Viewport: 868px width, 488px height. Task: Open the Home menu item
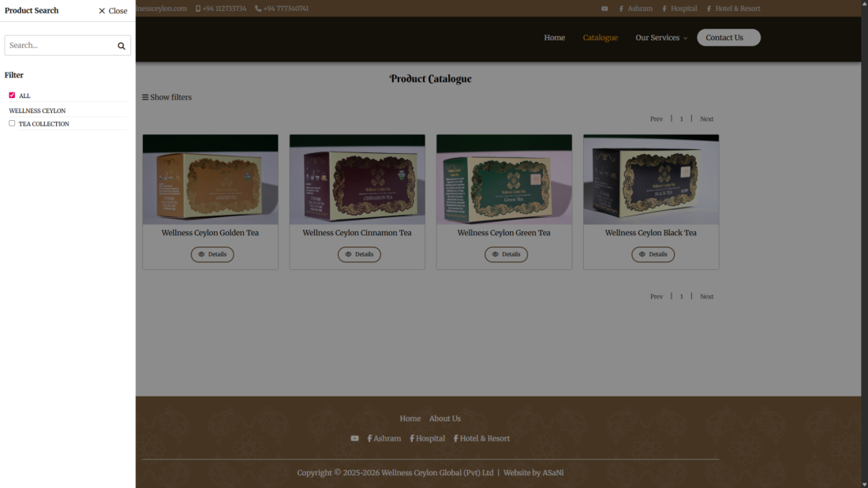(554, 38)
